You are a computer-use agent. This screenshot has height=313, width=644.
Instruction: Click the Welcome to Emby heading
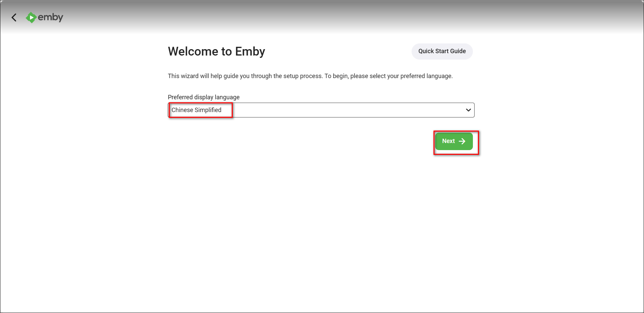pyautogui.click(x=216, y=51)
